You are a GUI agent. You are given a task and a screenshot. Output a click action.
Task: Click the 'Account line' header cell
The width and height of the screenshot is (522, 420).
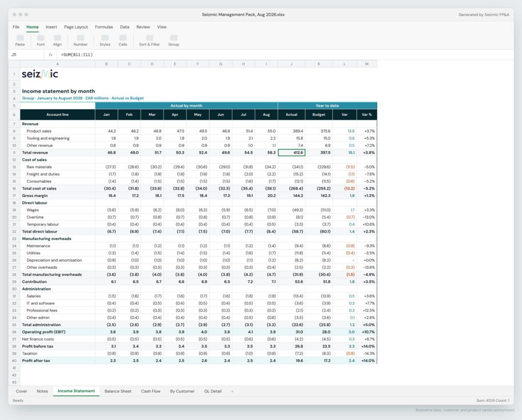58,115
